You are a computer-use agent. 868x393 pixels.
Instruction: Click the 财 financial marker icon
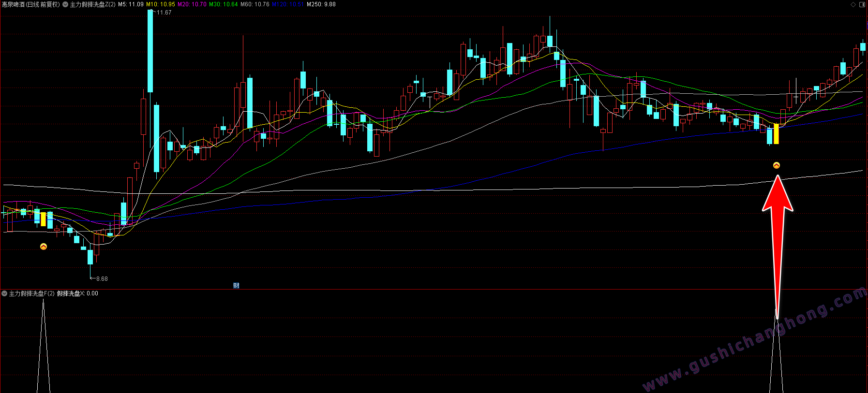click(x=236, y=285)
